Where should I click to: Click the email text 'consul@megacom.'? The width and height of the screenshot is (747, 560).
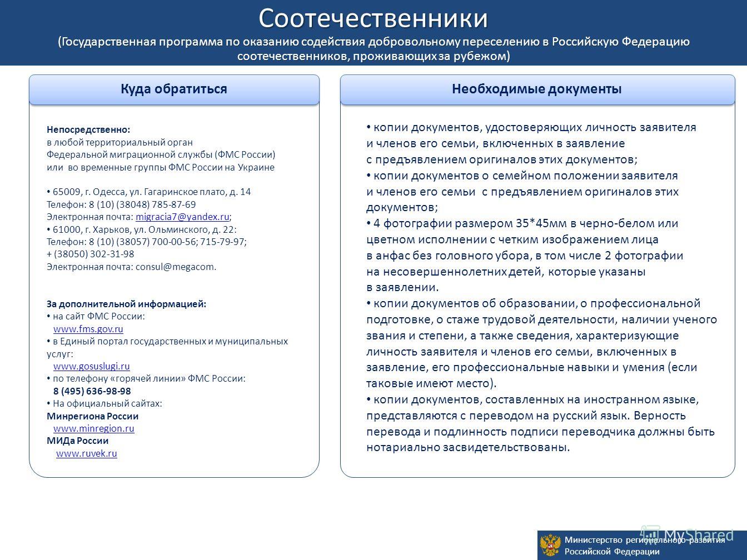coord(176,267)
